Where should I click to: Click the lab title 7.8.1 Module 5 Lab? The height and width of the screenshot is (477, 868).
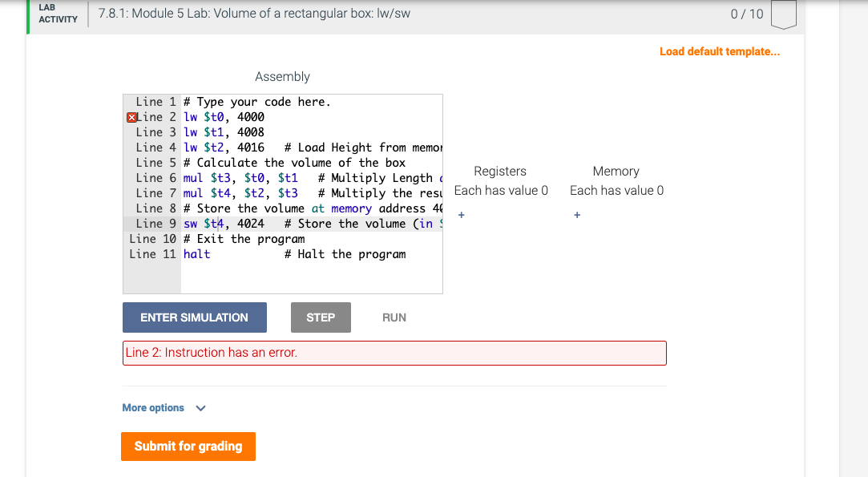coord(253,14)
